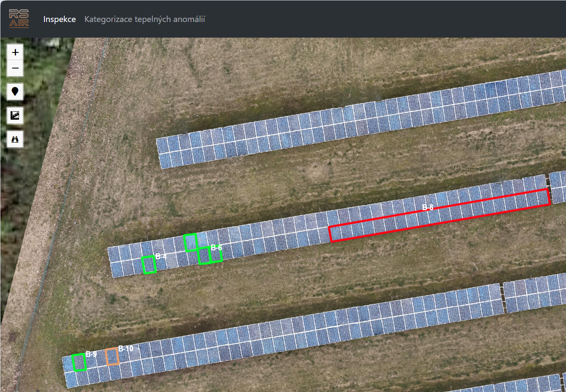The height and width of the screenshot is (392, 566).
Task: Click the B-4 text label
Action: [x=161, y=256]
